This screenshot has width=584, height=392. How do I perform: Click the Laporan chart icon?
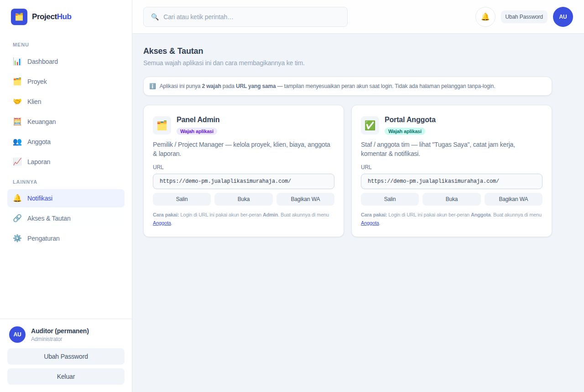click(17, 162)
